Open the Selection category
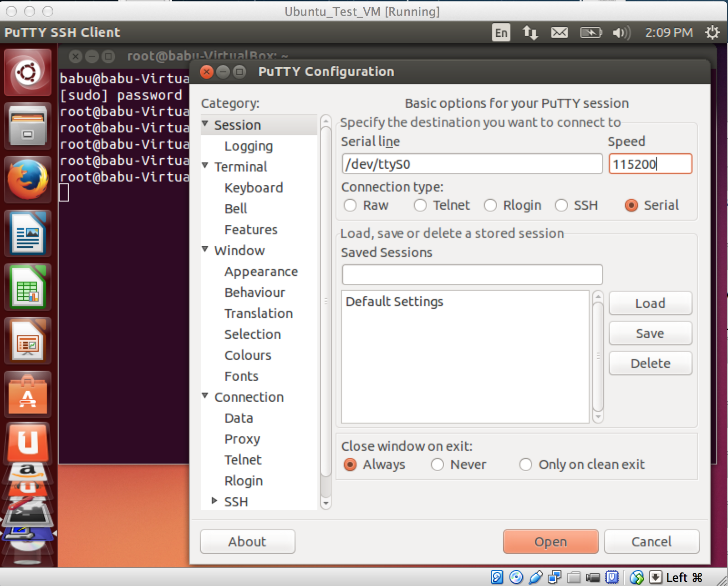Image resolution: width=728 pixels, height=586 pixels. click(253, 334)
